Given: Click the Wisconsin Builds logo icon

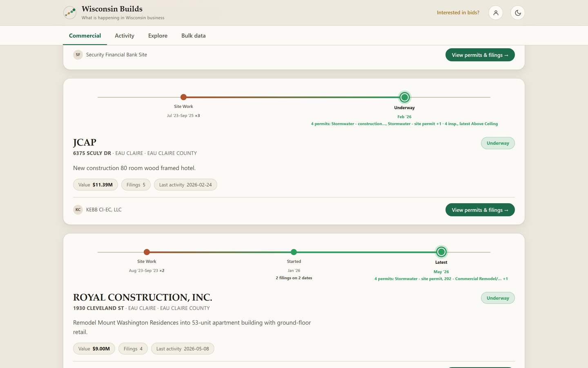Looking at the screenshot, I should tap(70, 13).
